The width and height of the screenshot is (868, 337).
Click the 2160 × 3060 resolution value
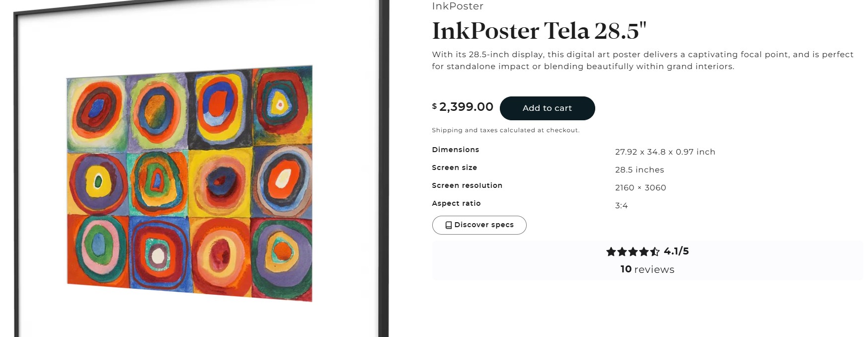pyautogui.click(x=640, y=188)
